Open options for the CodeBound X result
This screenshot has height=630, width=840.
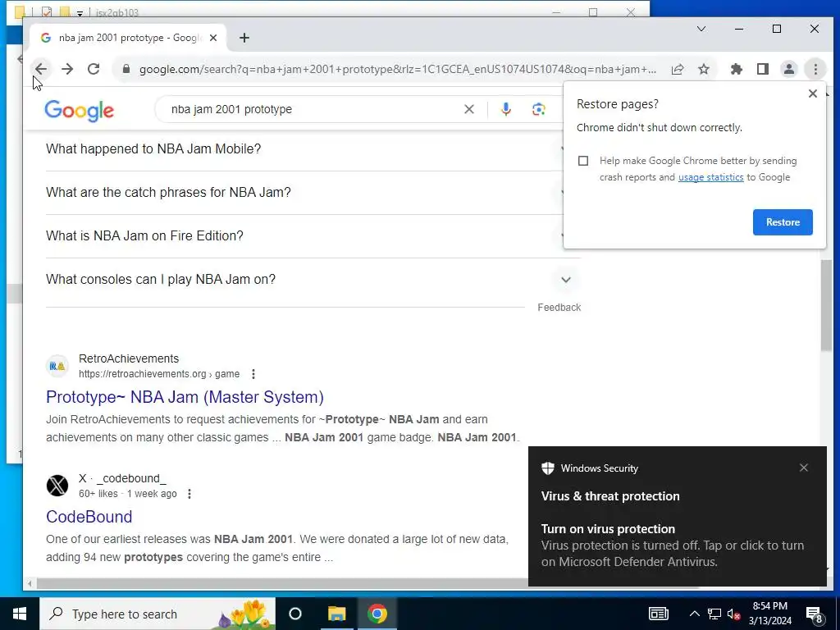pos(189,494)
